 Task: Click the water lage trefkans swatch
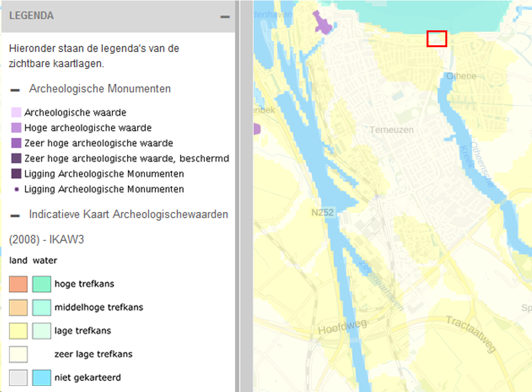42,330
